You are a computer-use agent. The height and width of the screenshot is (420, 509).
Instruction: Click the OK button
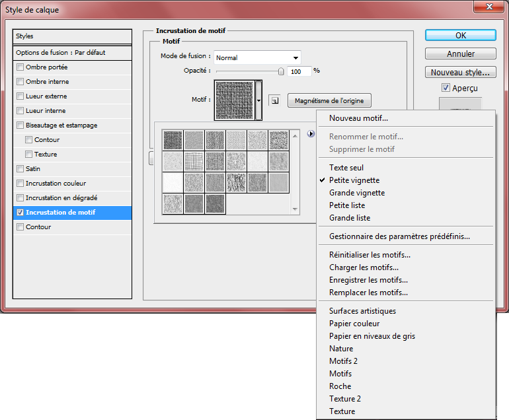[x=460, y=35]
